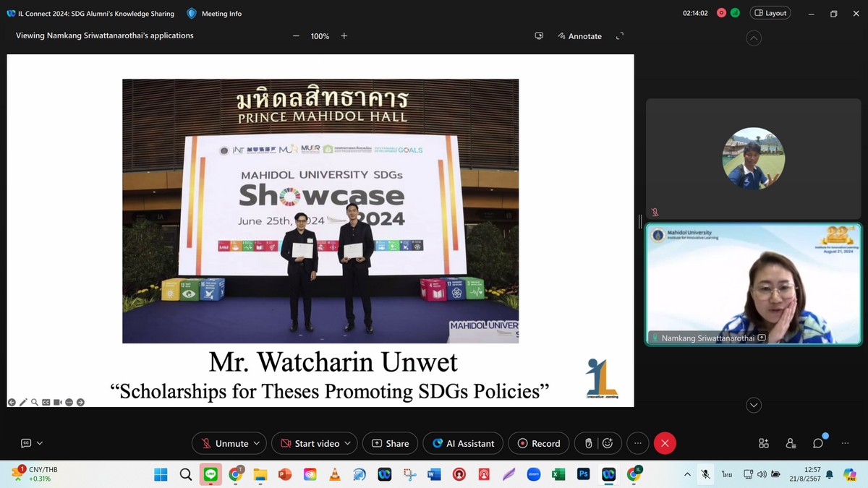Toggle Start video camera
This screenshot has width=868, height=488.
(310, 443)
